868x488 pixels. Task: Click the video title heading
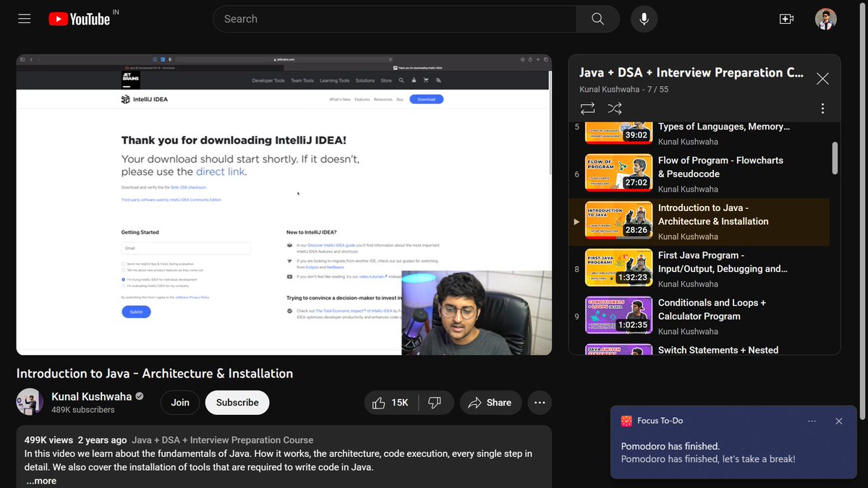(x=155, y=373)
